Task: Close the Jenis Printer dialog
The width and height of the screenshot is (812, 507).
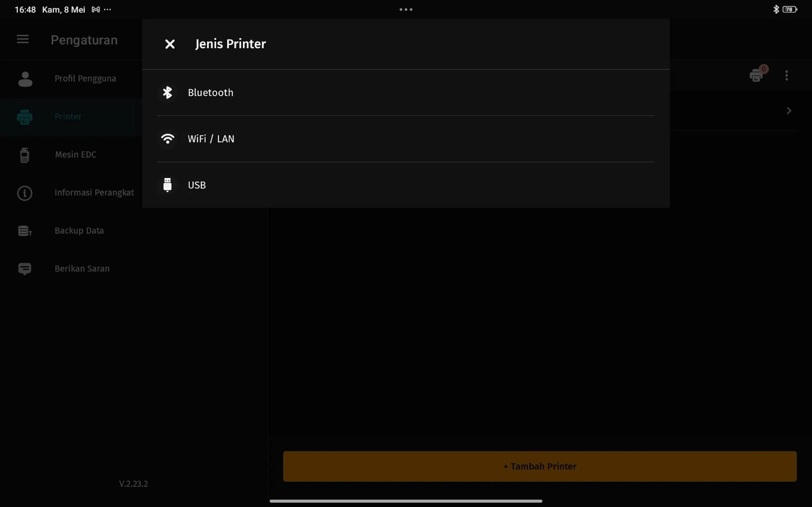Action: 170,44
